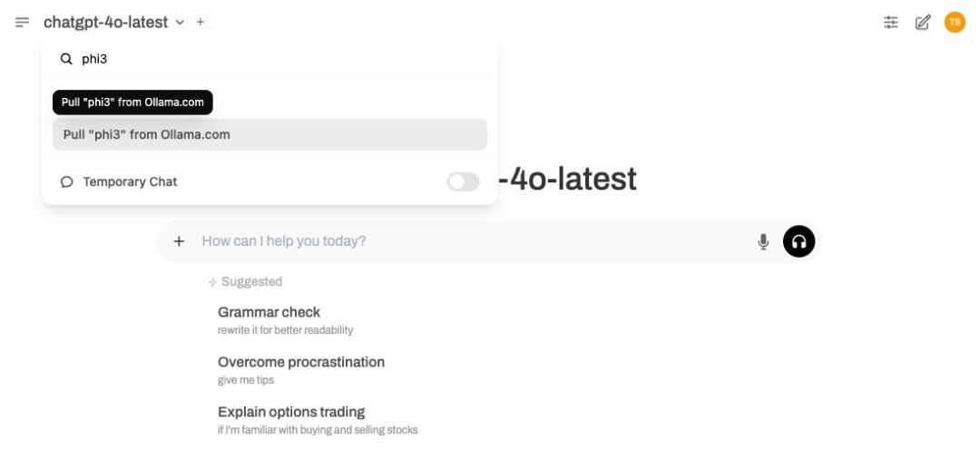Pick the Overcome procrastination suggestion
The width and height of the screenshot is (980, 458).
click(301, 369)
